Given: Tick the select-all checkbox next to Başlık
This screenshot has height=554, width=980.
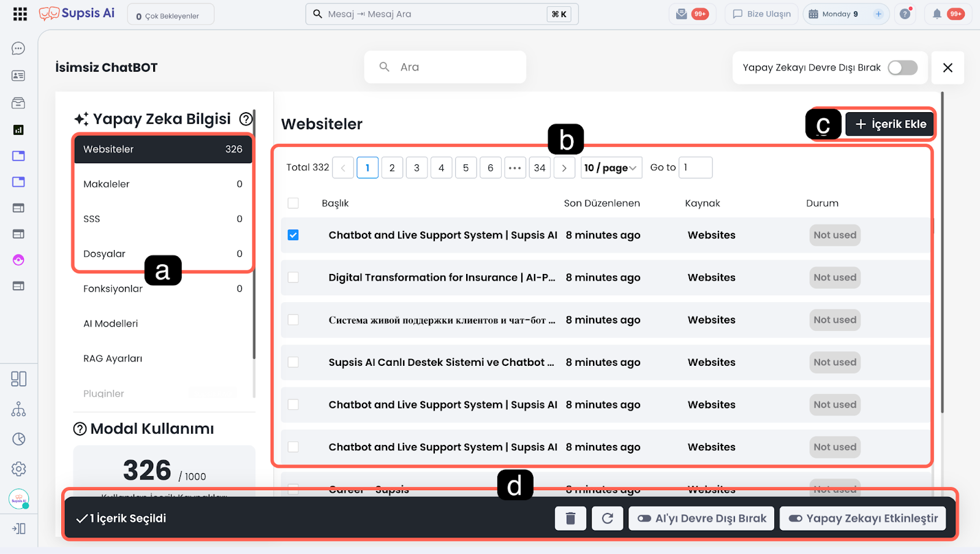Looking at the screenshot, I should [293, 203].
